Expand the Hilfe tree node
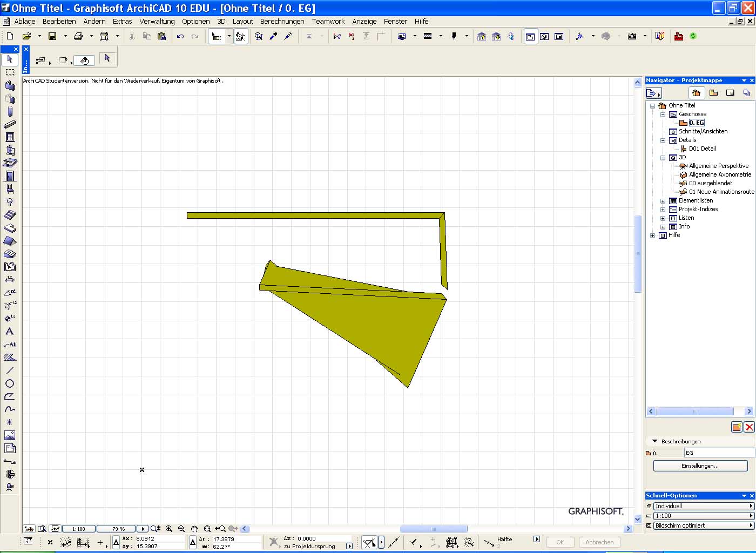756x553 pixels. [x=652, y=235]
